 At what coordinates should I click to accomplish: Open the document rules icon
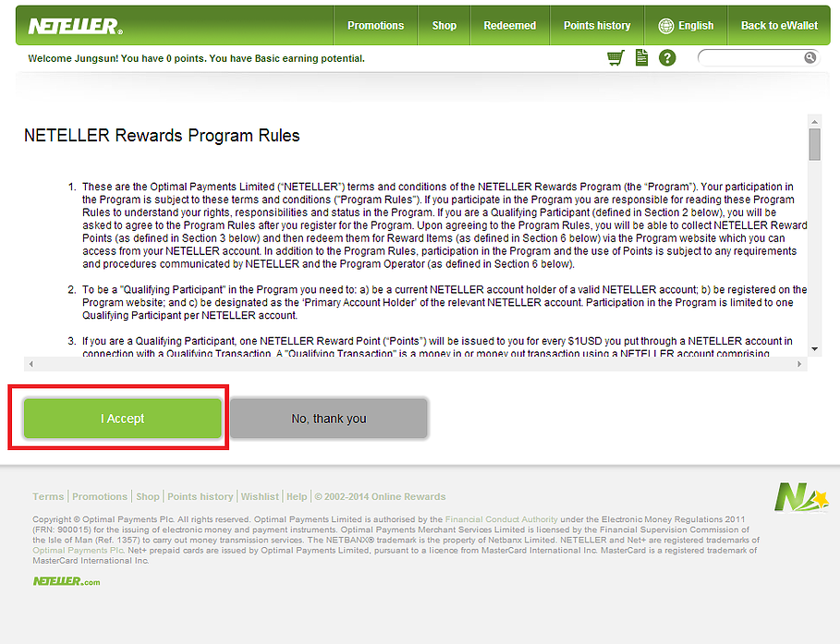pyautogui.click(x=641, y=57)
